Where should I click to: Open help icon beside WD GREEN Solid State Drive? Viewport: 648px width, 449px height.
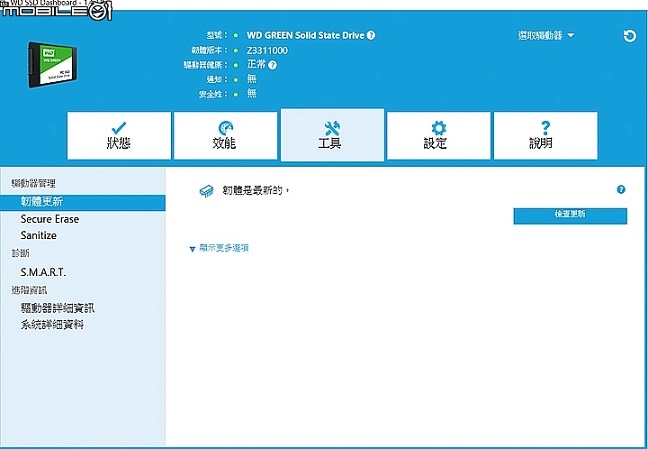point(371,35)
